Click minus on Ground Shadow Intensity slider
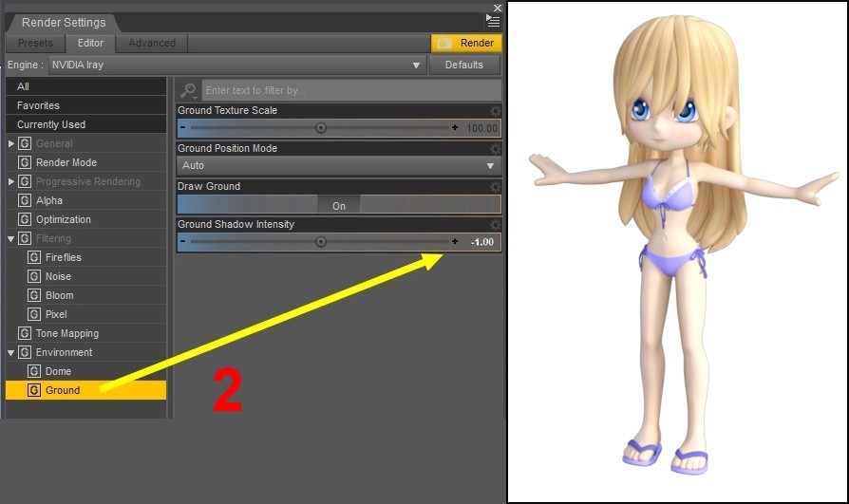 click(x=183, y=241)
